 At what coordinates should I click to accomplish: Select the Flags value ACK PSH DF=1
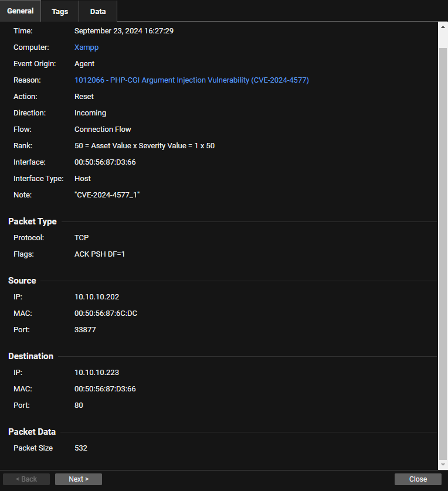coord(99,254)
